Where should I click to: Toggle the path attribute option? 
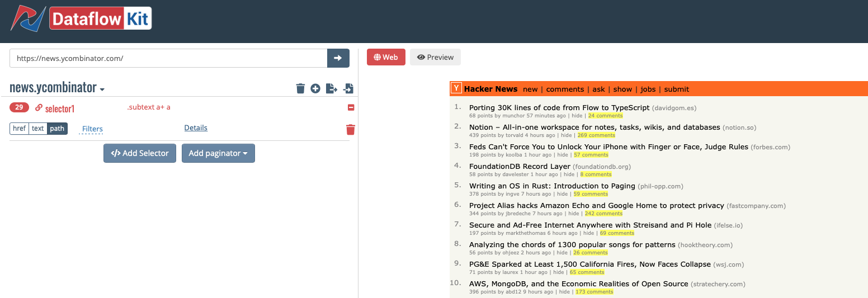pyautogui.click(x=57, y=129)
